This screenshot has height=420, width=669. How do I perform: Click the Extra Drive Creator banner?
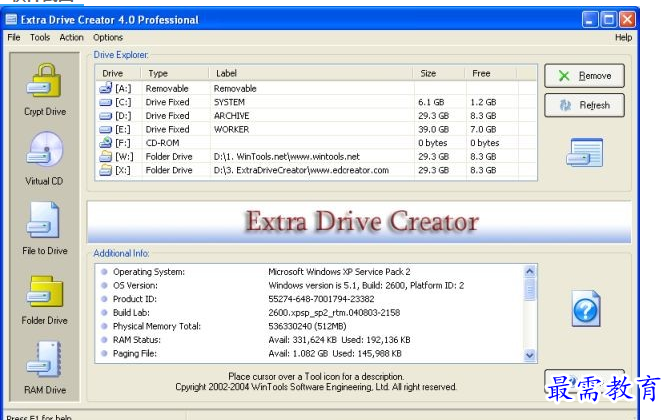359,222
